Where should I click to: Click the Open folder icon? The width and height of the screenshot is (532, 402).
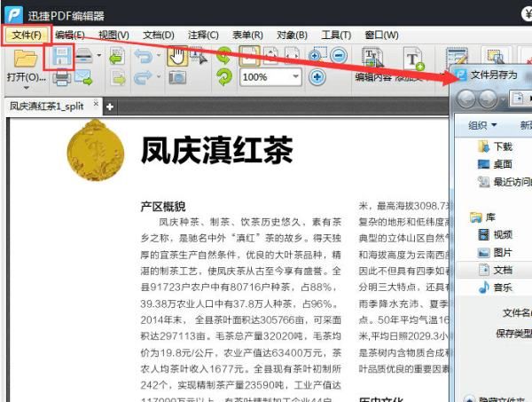(x=26, y=59)
